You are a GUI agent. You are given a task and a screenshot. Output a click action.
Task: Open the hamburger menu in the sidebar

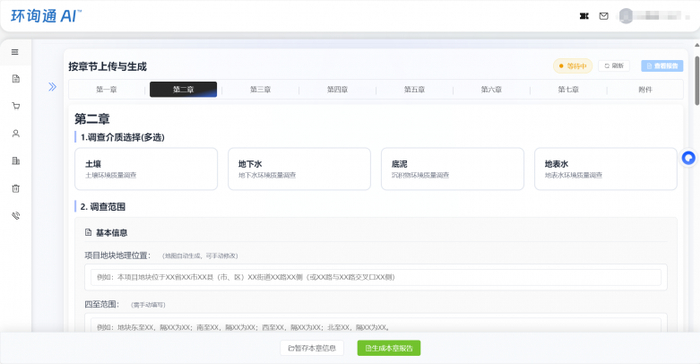[x=15, y=52]
